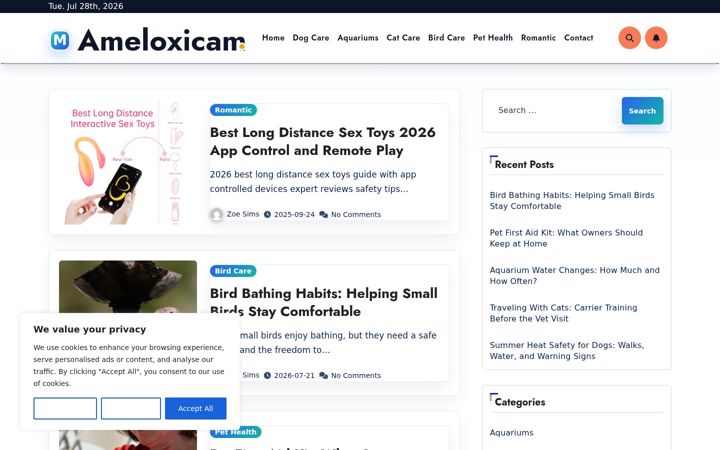Image resolution: width=720 pixels, height=450 pixels.
Task: Click author name Zoe Sims on first post
Action: click(x=243, y=214)
